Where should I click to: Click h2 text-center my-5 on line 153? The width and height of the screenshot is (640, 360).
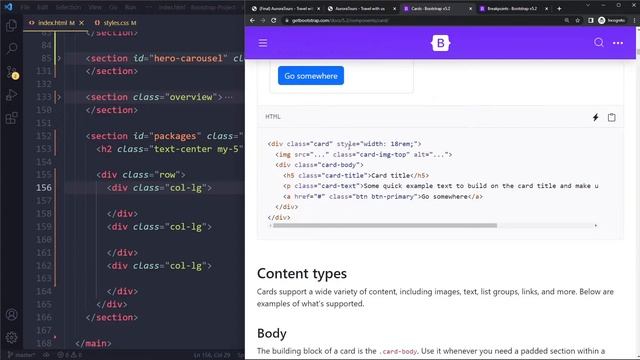coord(170,149)
